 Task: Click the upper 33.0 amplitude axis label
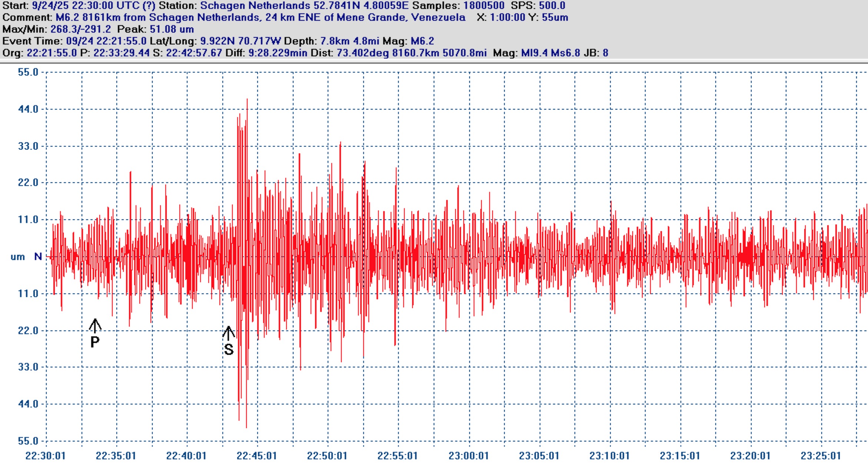(x=28, y=146)
